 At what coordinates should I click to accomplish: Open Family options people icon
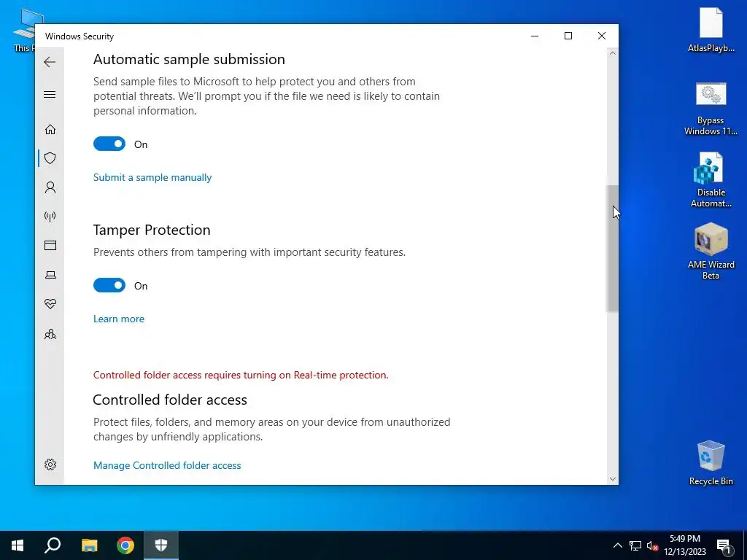(x=50, y=334)
